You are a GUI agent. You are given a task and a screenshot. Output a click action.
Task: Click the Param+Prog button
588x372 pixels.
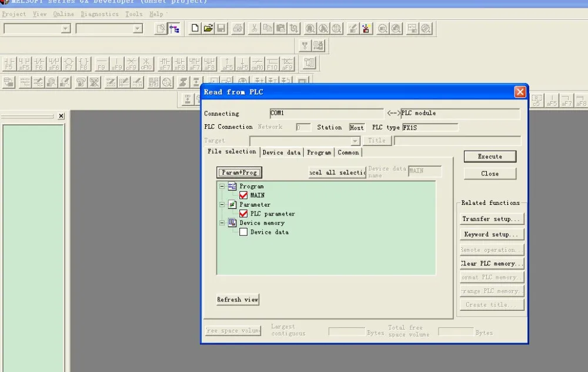(239, 172)
